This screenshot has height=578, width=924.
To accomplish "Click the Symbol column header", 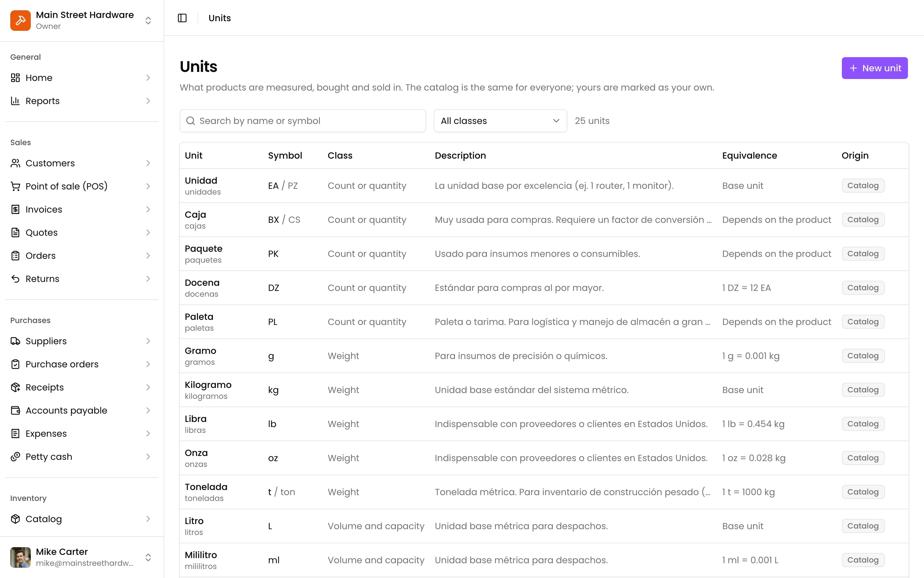I will tap(285, 156).
